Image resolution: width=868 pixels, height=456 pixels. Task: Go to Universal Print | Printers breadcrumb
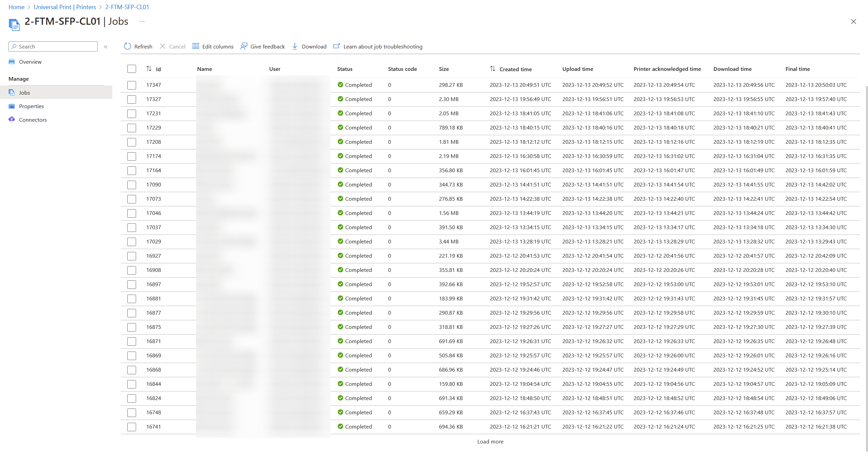[65, 7]
